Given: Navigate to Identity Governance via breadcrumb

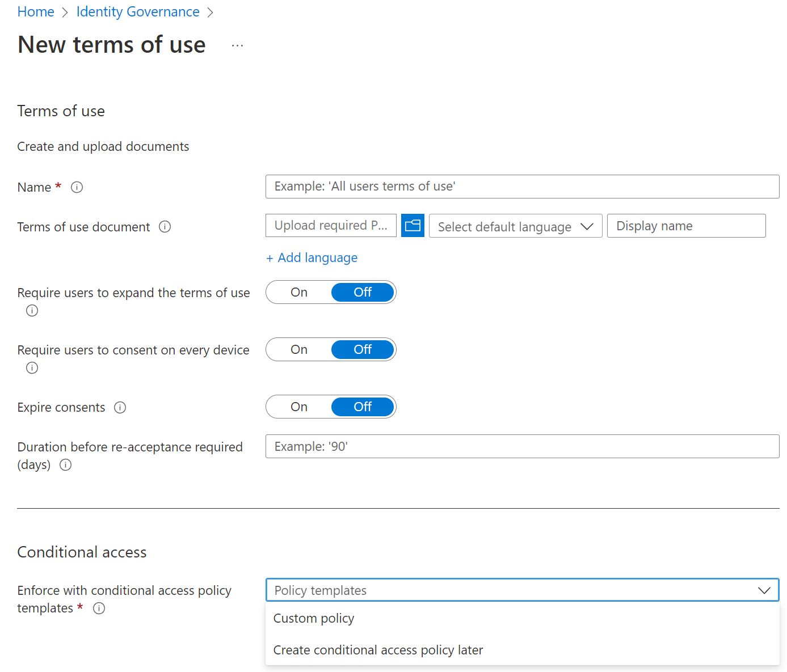Looking at the screenshot, I should [x=137, y=11].
